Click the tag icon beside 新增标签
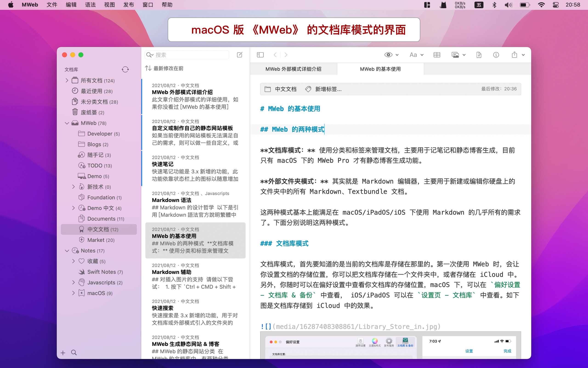 tap(308, 89)
